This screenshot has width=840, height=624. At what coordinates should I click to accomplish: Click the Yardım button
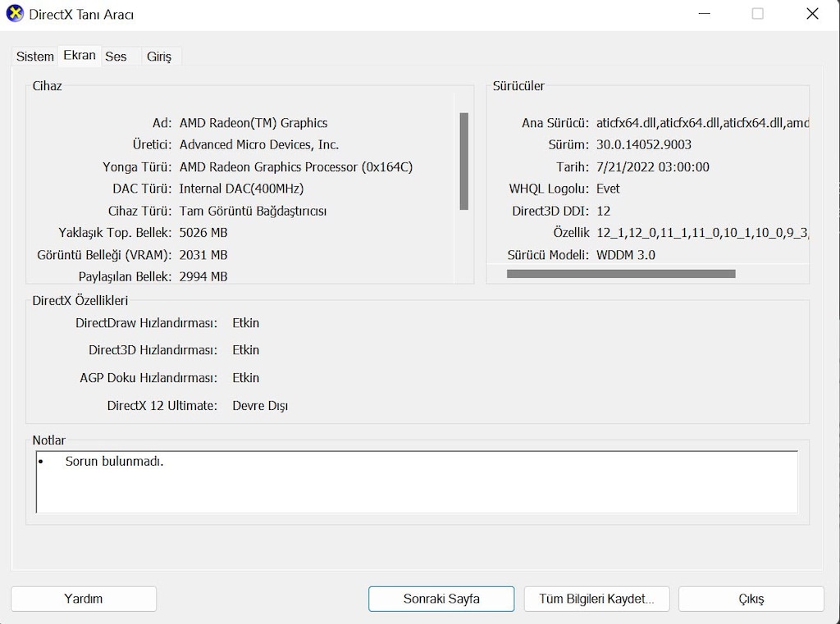(84, 599)
